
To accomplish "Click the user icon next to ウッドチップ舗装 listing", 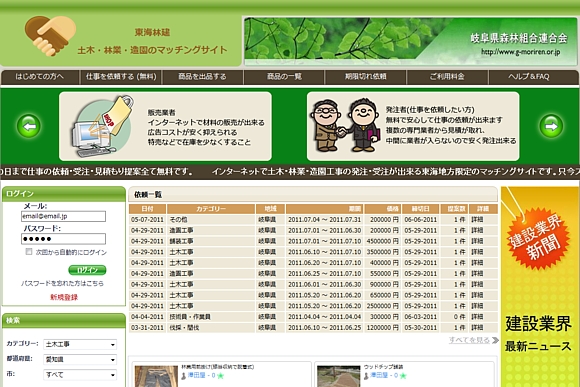I will (x=366, y=376).
